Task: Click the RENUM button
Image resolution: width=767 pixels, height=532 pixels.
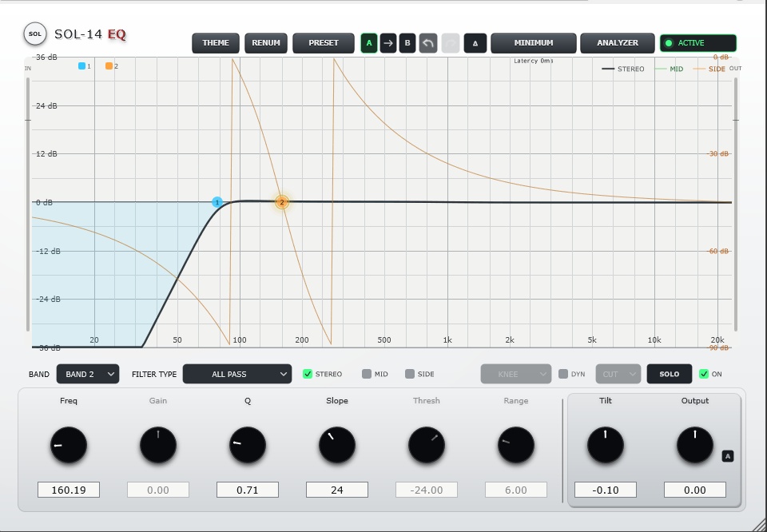Action: click(x=266, y=43)
